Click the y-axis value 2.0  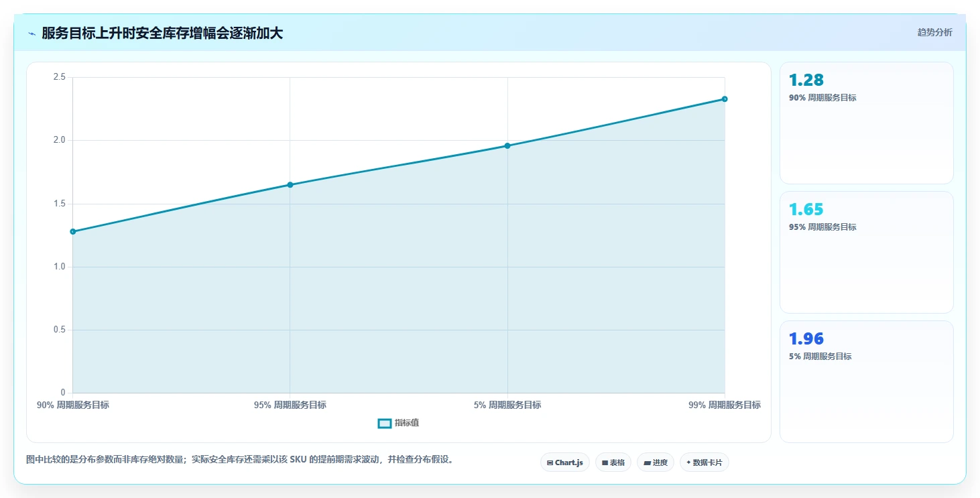click(x=59, y=140)
